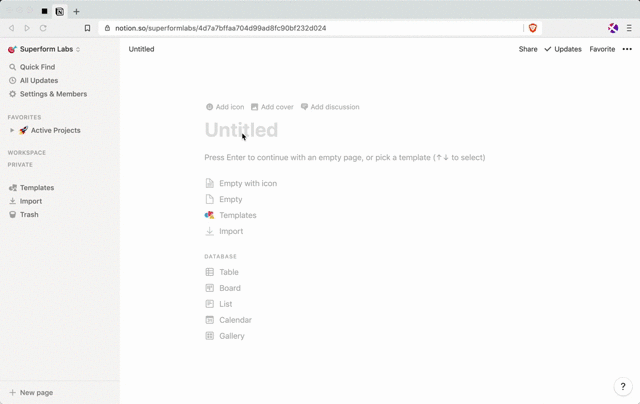Go forward with the browser forward arrow

pos(27,28)
